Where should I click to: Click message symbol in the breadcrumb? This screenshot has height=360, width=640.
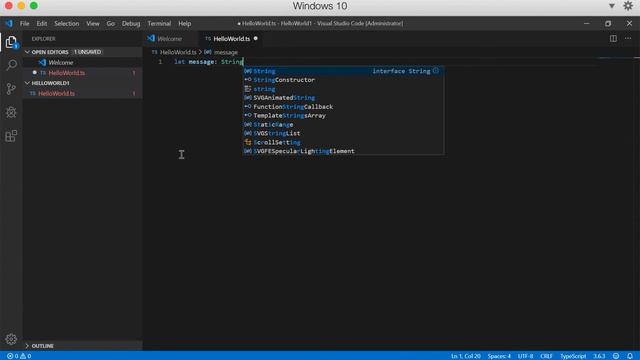point(226,52)
